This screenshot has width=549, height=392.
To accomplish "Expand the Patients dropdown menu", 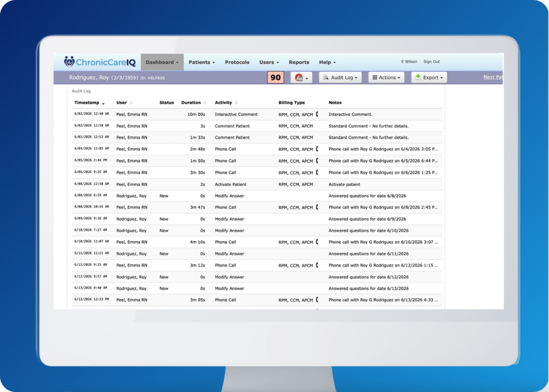I will pos(202,62).
